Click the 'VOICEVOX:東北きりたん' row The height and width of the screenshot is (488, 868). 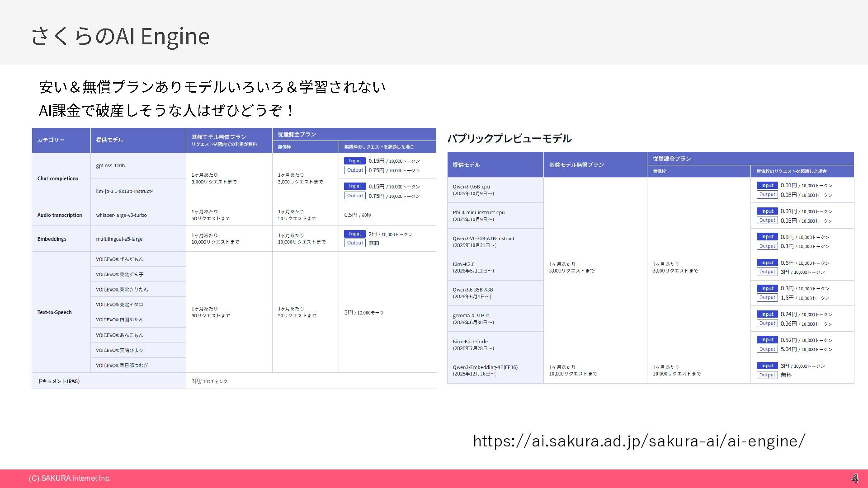point(138,289)
